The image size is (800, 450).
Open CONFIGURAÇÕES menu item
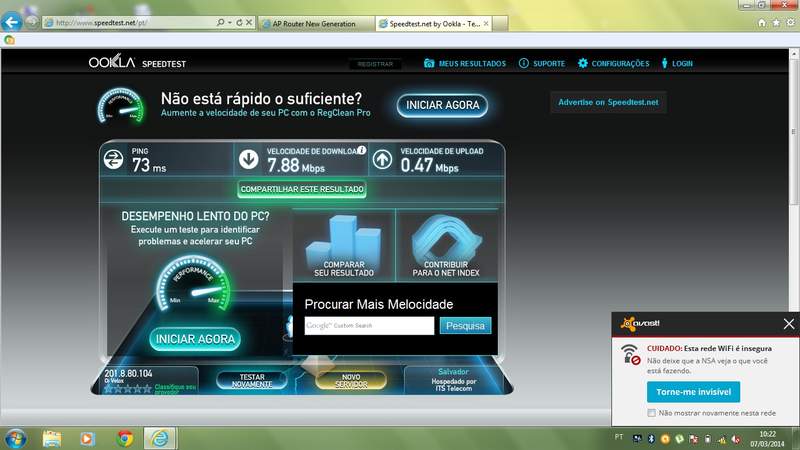620,64
